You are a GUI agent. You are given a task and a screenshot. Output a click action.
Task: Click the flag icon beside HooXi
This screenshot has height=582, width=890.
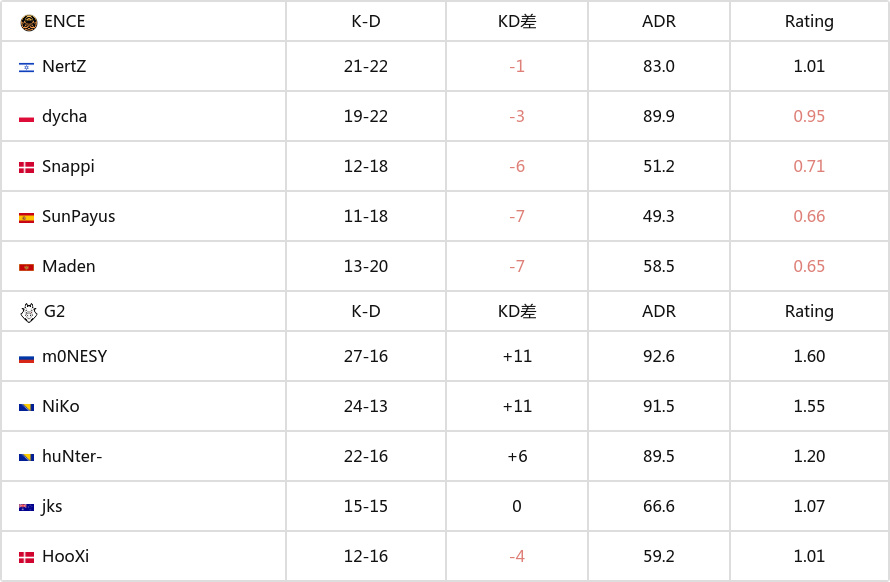[26, 557]
